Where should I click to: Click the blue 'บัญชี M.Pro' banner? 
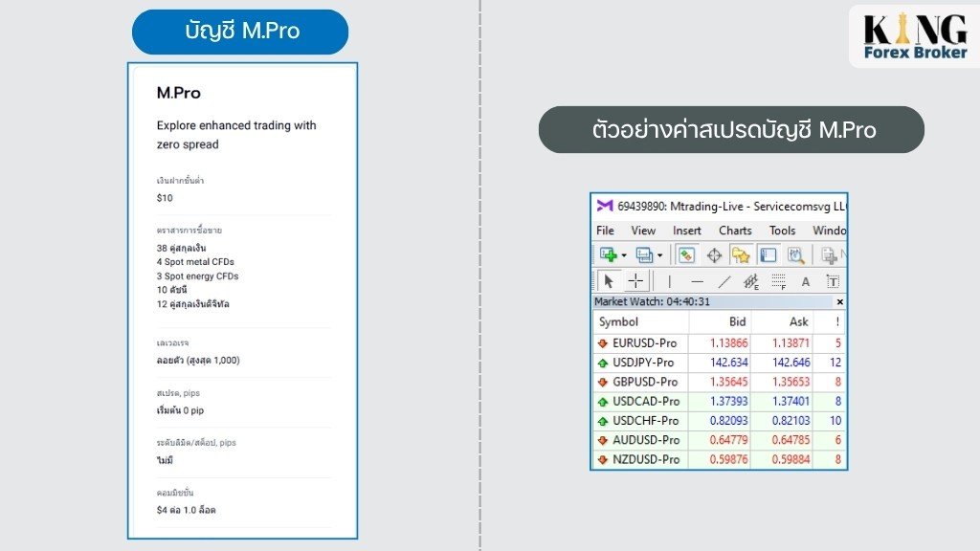pyautogui.click(x=240, y=32)
